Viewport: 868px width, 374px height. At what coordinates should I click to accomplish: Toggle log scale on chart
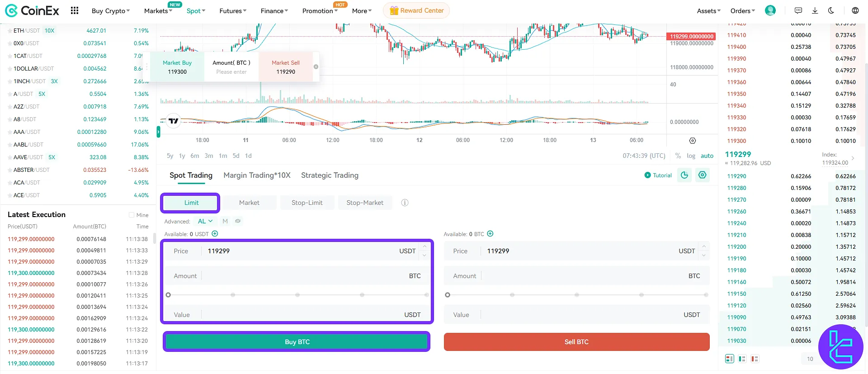(691, 156)
